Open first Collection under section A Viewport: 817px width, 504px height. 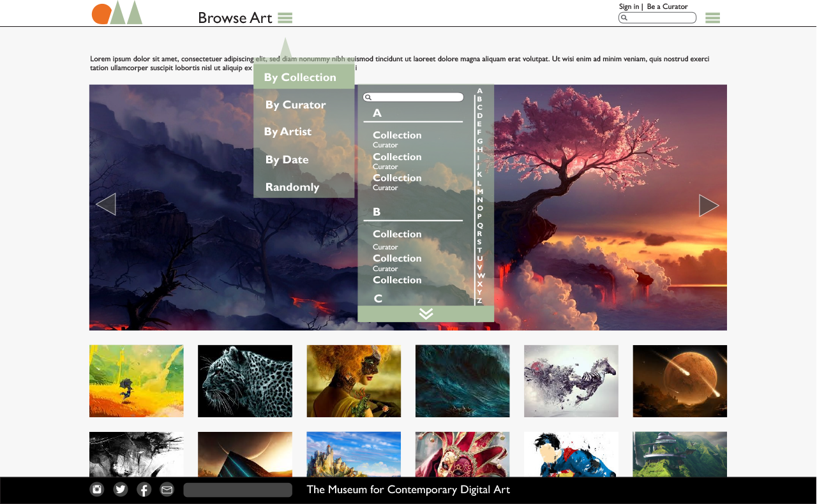(397, 135)
